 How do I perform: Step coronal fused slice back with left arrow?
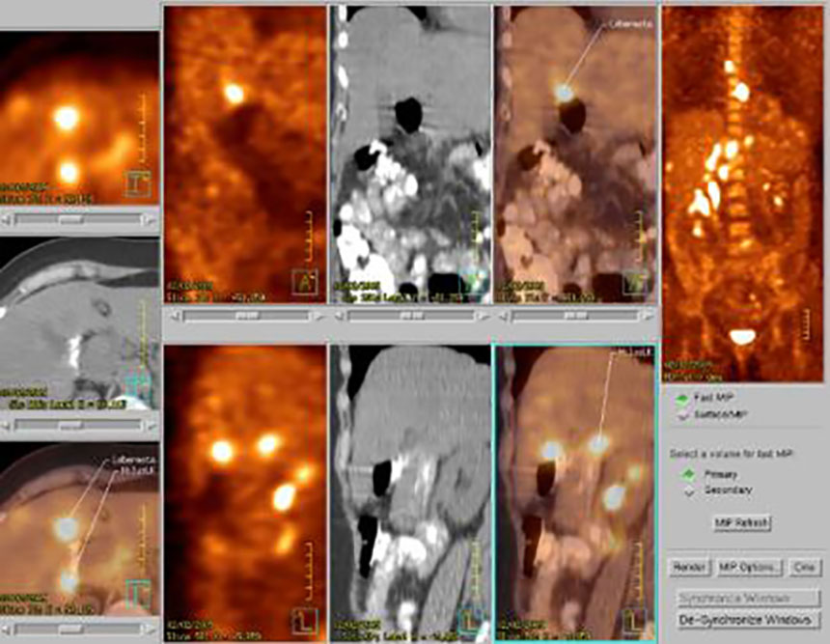point(504,316)
